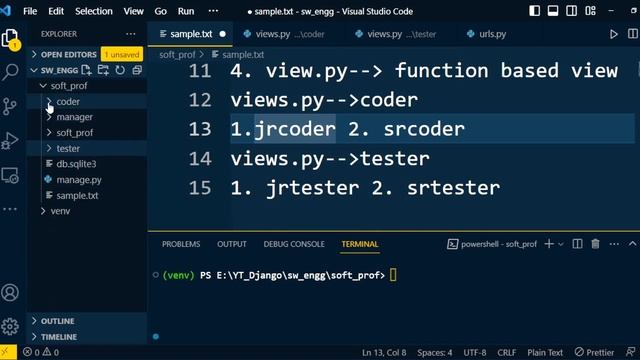The image size is (640, 360).
Task: Click New Folder icon in SW_ENGG header
Action: (103, 70)
